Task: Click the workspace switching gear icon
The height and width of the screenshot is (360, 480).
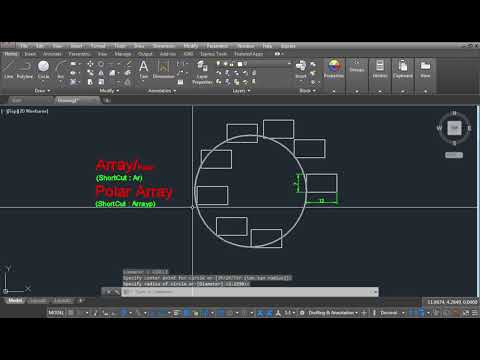Action: [x=302, y=313]
